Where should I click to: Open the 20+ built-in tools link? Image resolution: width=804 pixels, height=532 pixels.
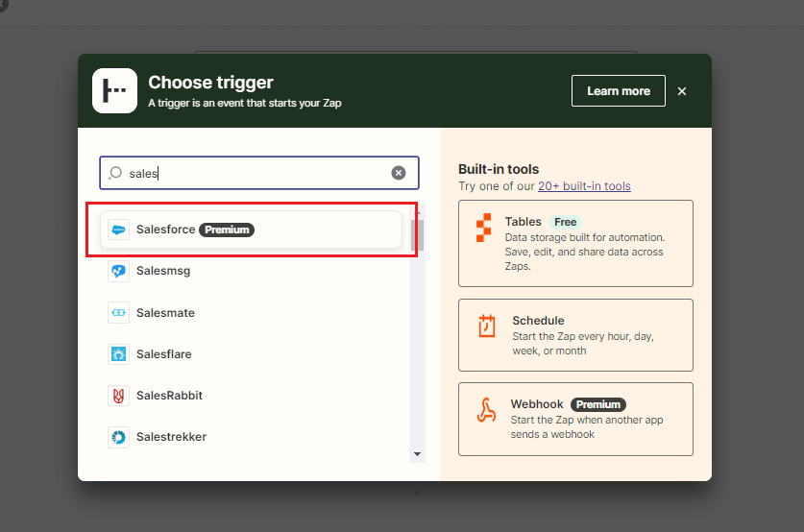[584, 186]
